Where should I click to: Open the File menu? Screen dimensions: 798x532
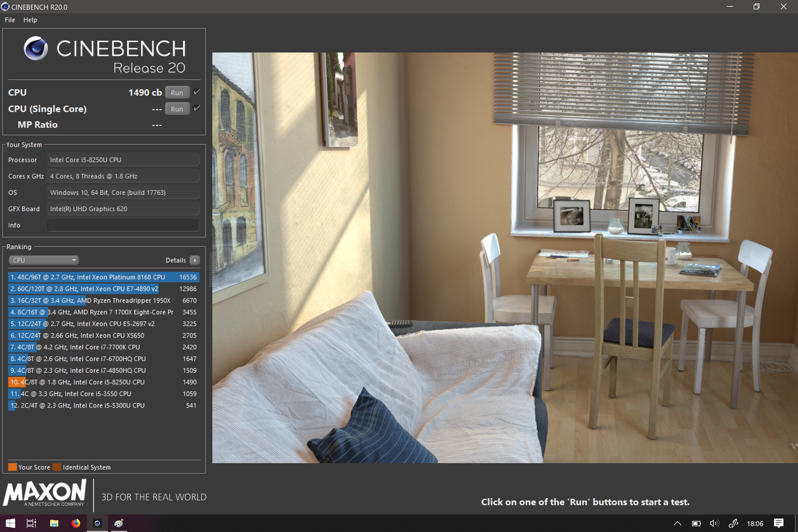(x=10, y=20)
